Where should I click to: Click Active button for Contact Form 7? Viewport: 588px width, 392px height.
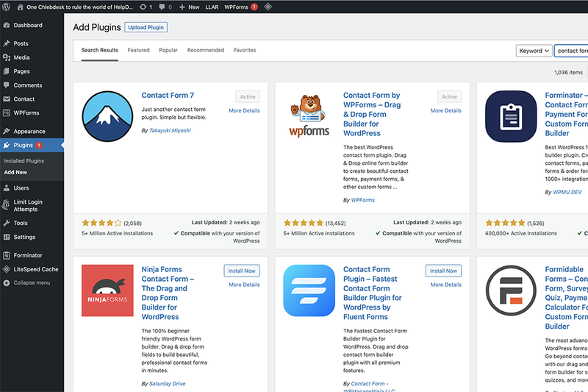click(x=248, y=97)
